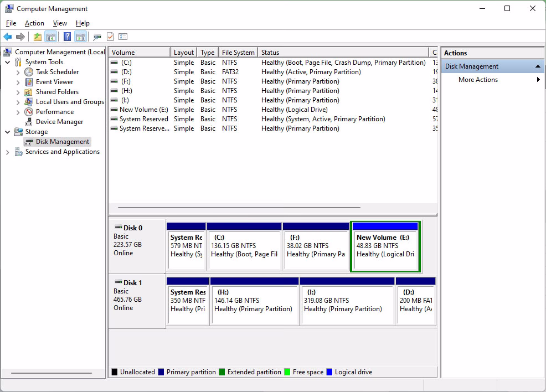Select the Storage node icon
The width and height of the screenshot is (546, 392).
click(x=18, y=132)
